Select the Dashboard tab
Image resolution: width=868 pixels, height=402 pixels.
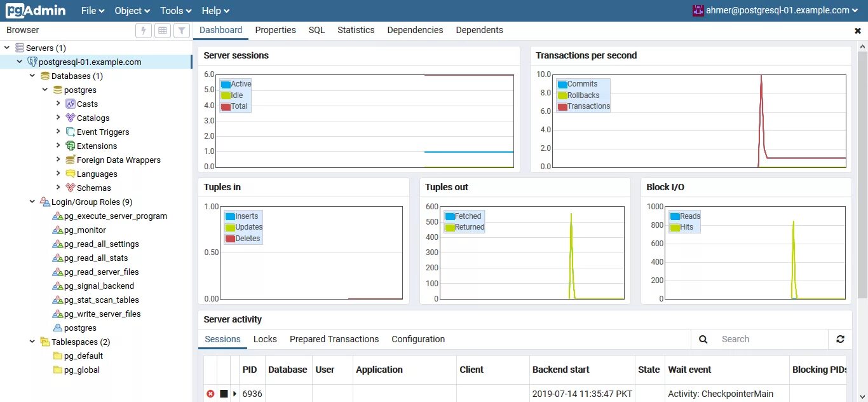(220, 30)
